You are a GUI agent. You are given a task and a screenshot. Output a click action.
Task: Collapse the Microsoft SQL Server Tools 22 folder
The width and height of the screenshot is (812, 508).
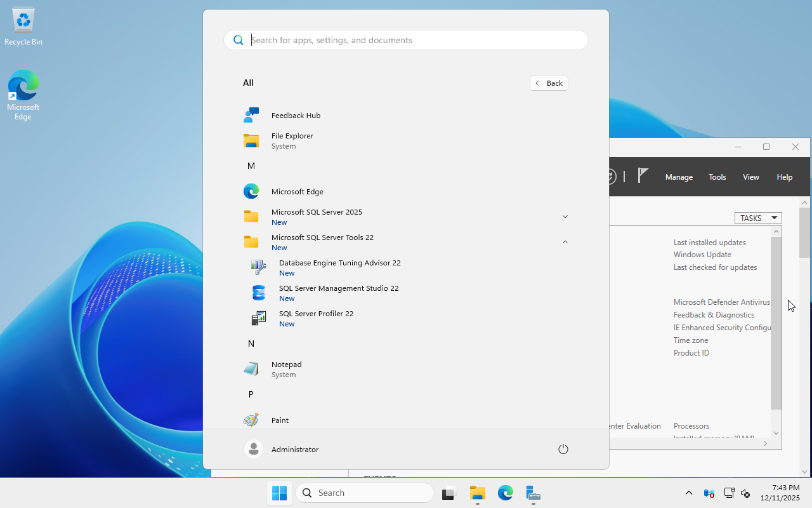tap(565, 242)
